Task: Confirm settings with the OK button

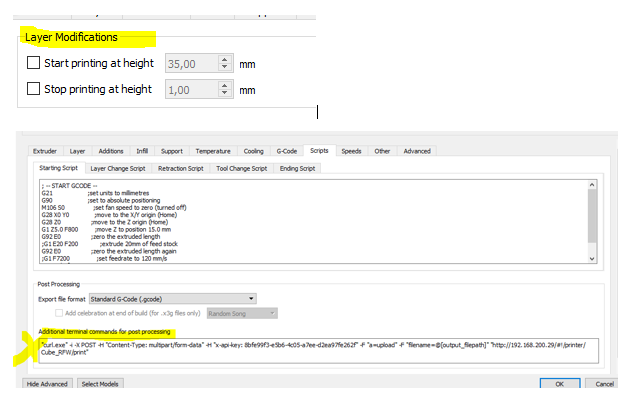Action: click(560, 384)
